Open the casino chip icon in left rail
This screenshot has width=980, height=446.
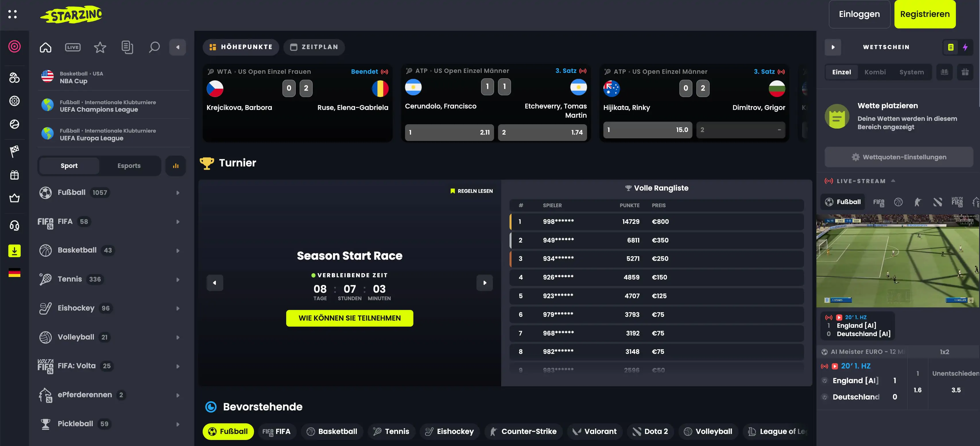(x=14, y=46)
